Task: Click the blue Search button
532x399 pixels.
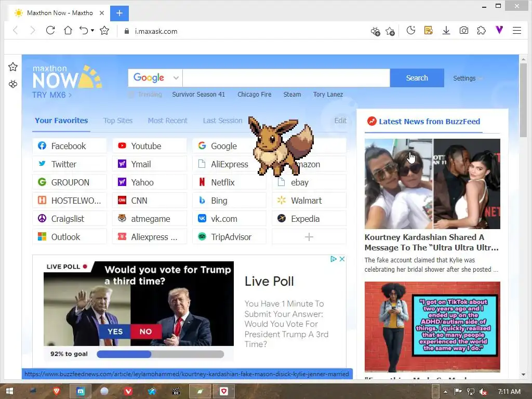Action: [417, 78]
